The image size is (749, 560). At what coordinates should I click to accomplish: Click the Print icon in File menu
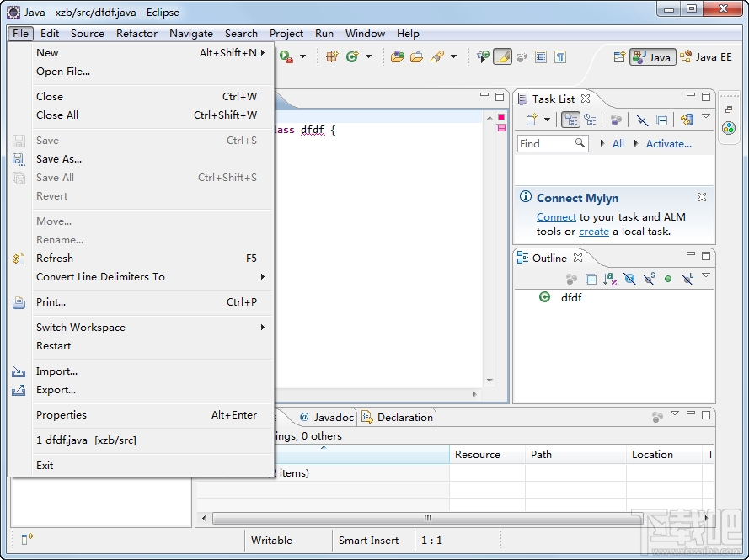click(19, 302)
